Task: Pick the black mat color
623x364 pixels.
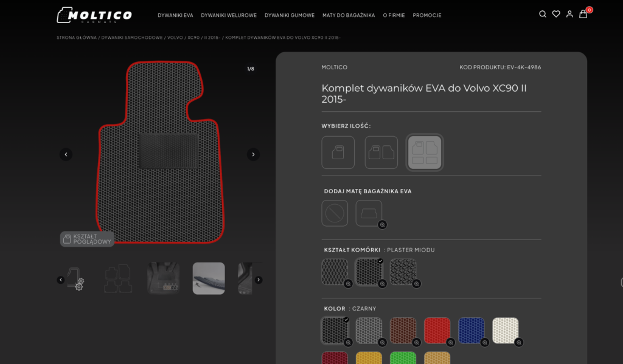Action: pos(335,330)
